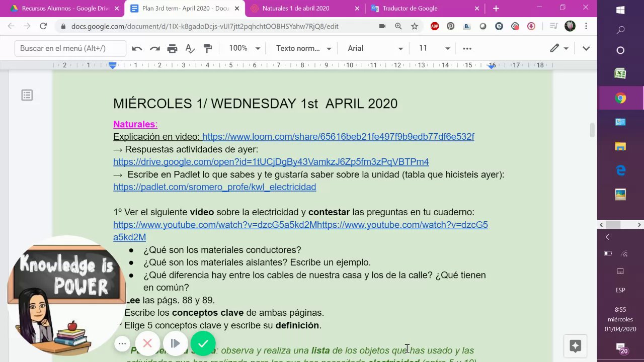Close the Traductor de Google tab
The height and width of the screenshot is (362, 644).
(477, 9)
